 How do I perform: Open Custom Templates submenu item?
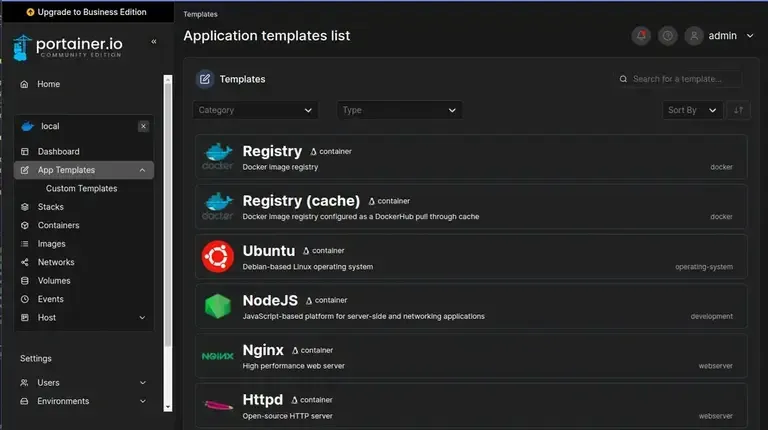coord(81,189)
